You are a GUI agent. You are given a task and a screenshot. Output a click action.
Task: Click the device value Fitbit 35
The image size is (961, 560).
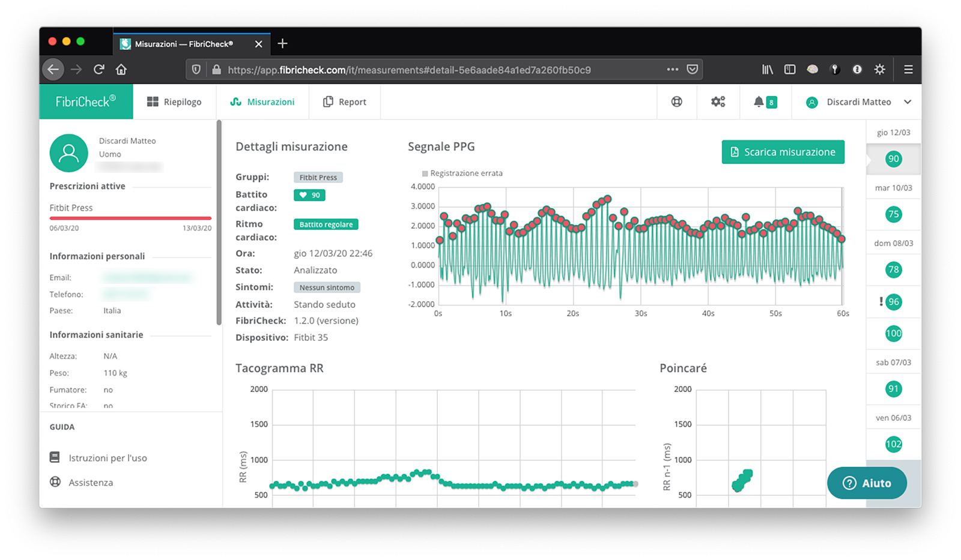pos(311,337)
